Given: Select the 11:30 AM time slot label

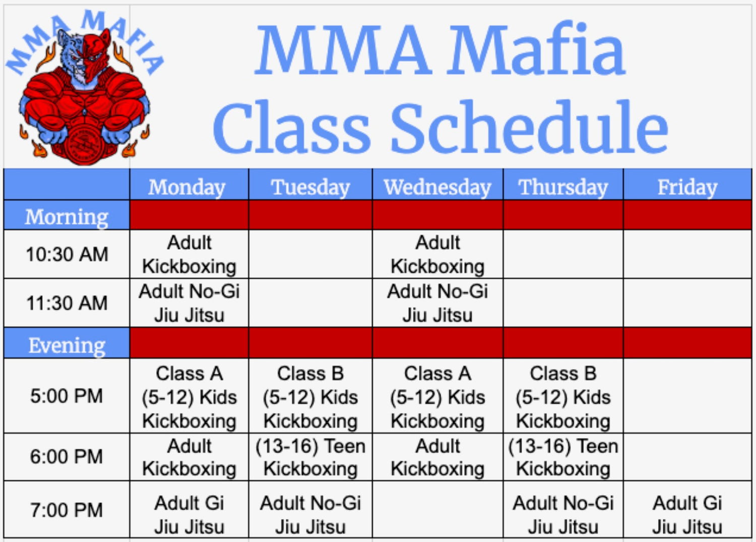Looking at the screenshot, I should [67, 303].
